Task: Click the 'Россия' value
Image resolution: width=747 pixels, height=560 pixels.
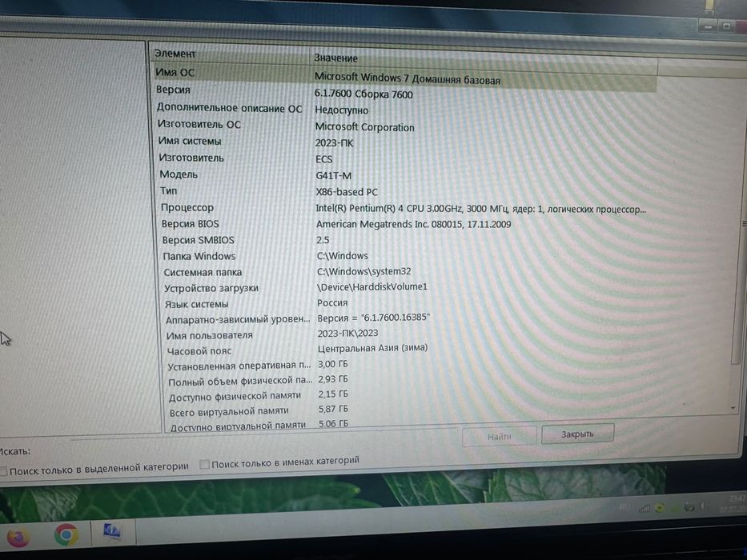Action: click(332, 303)
